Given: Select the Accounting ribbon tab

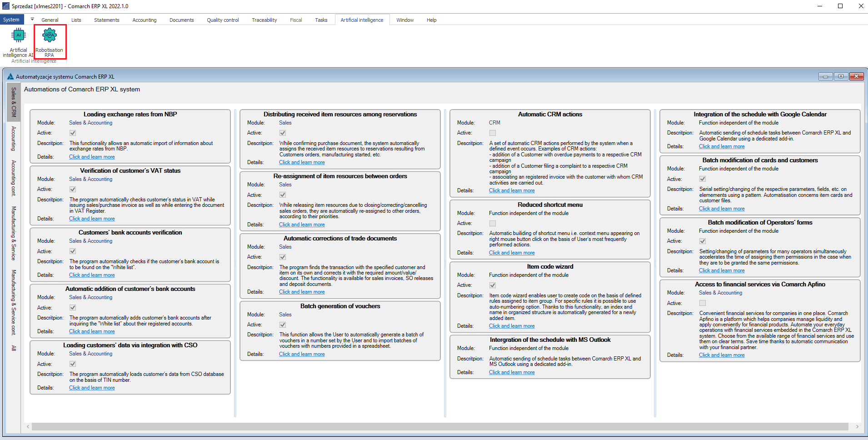Looking at the screenshot, I should click(x=145, y=20).
